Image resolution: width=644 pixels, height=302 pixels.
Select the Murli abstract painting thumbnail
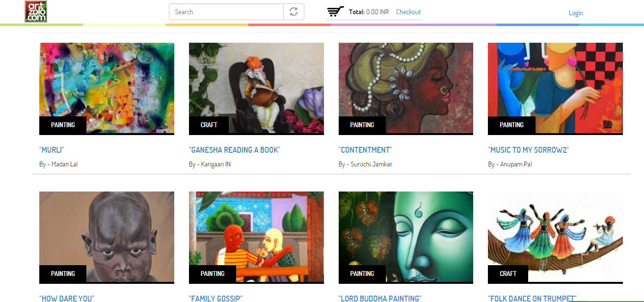(107, 88)
